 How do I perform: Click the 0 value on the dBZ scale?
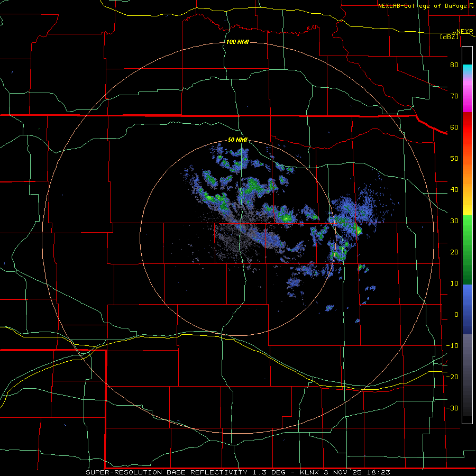pyautogui.click(x=456, y=315)
